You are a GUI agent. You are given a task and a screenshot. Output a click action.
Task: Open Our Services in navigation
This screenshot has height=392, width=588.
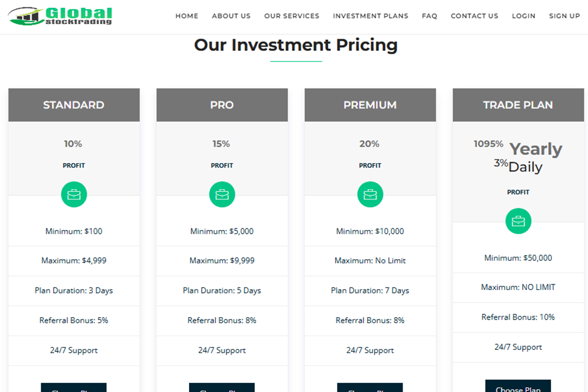point(292,16)
